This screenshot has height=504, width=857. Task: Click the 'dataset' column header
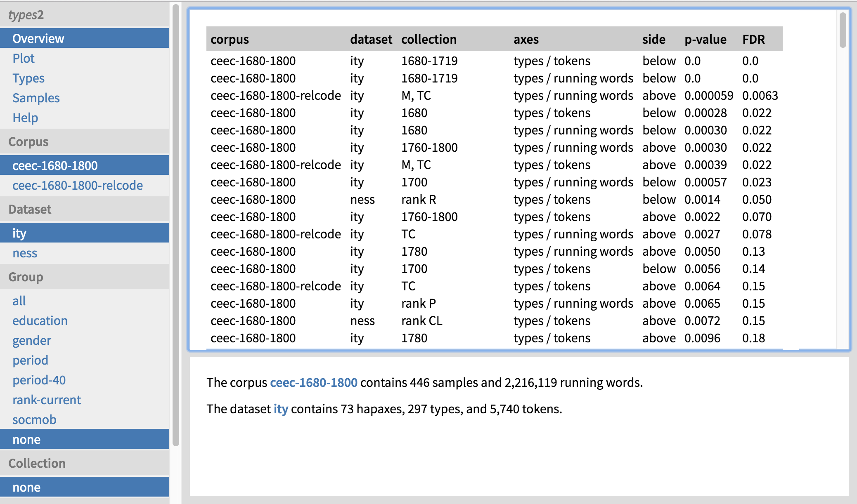click(x=371, y=39)
